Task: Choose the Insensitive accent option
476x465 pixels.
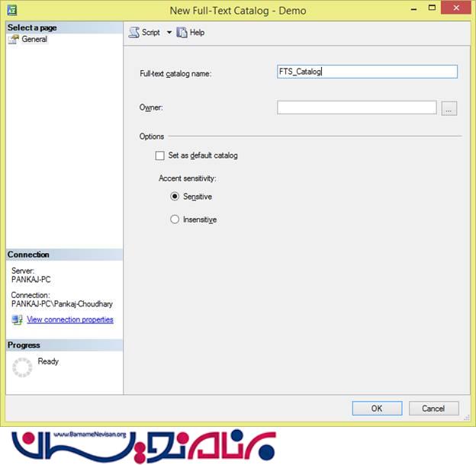Action: (175, 220)
